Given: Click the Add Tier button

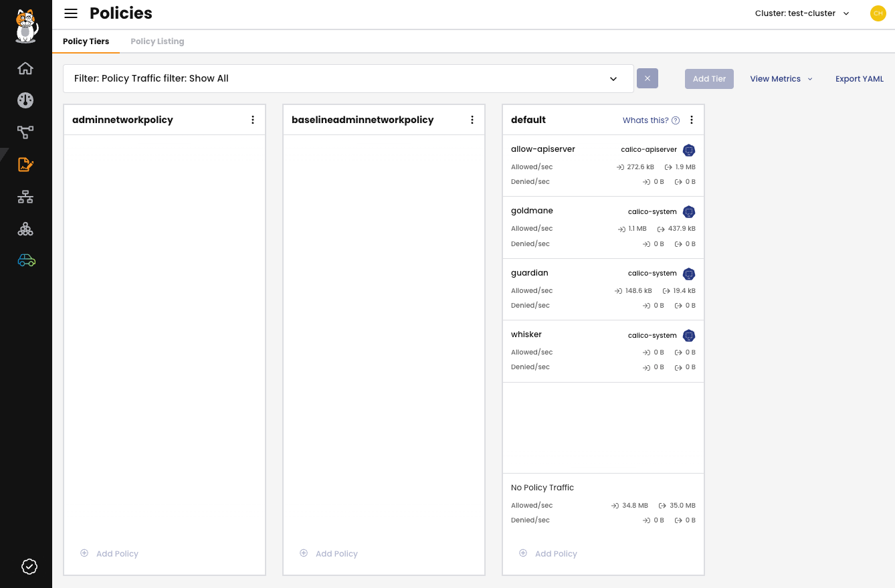Looking at the screenshot, I should point(709,79).
